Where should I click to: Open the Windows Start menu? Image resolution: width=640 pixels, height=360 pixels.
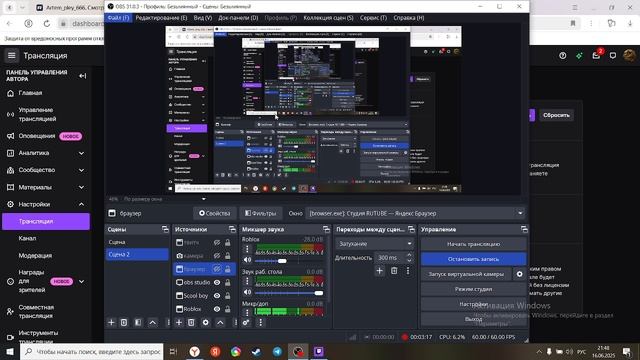(x=10, y=351)
